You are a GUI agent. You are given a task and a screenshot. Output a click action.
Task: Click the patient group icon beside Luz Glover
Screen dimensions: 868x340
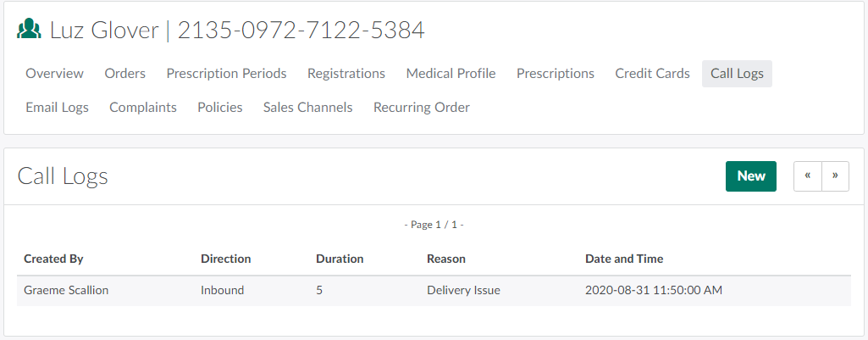(30, 31)
